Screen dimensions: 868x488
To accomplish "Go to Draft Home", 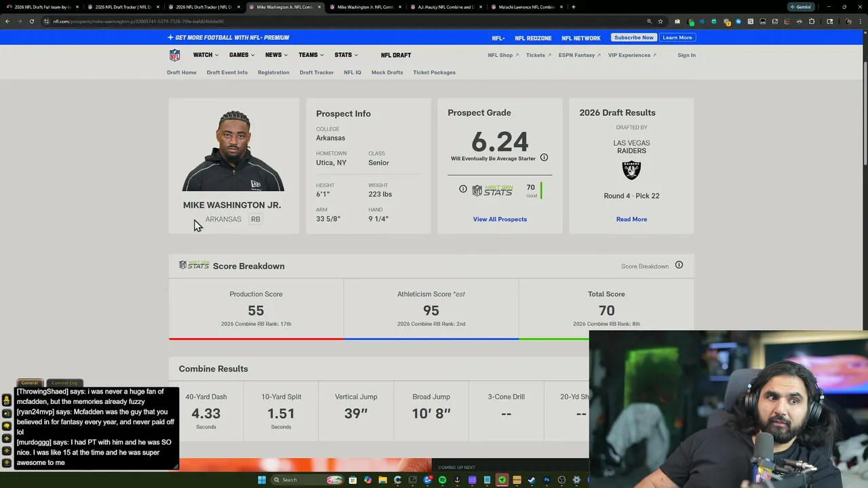I will tap(182, 73).
